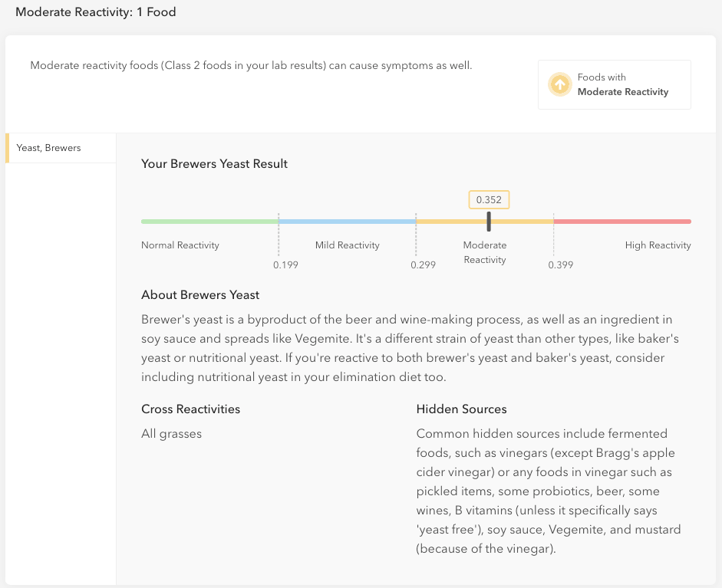Viewport: 722px width, 588px height.
Task: Click the High Reactivity label
Action: pos(658,245)
